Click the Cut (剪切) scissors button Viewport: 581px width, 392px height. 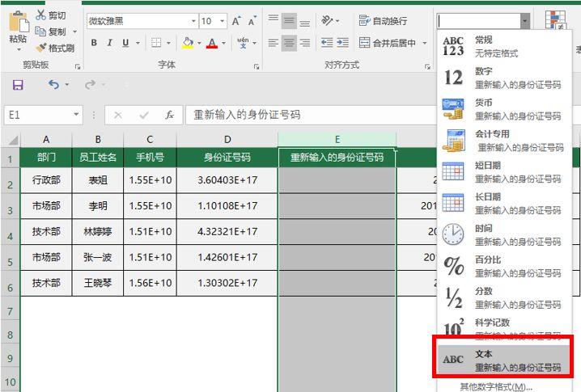coord(51,15)
